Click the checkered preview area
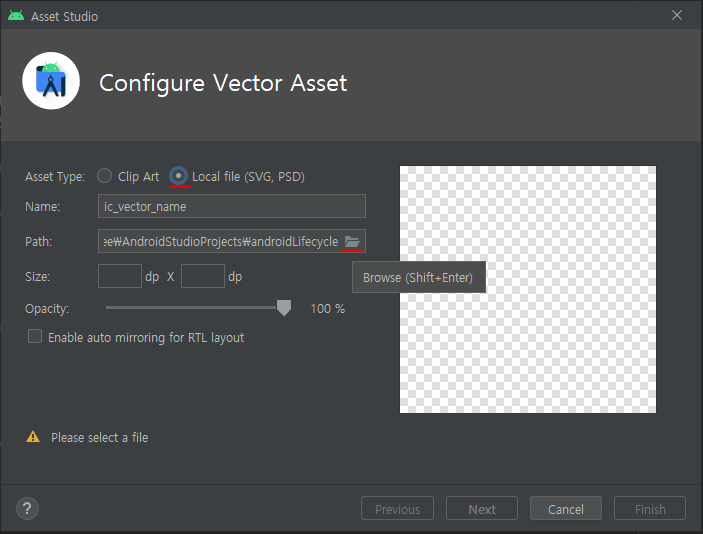This screenshot has height=534, width=703. pyautogui.click(x=528, y=289)
